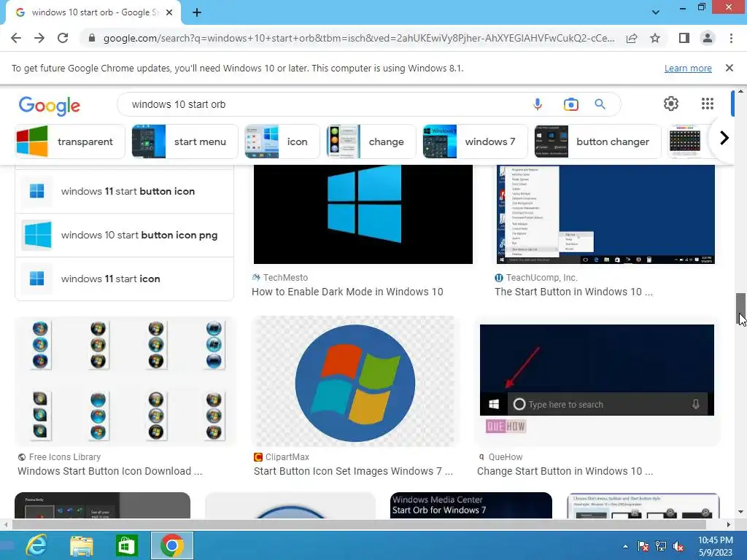Click the vertical scrollbar thumb
The width and height of the screenshot is (747, 560).
[x=740, y=307]
